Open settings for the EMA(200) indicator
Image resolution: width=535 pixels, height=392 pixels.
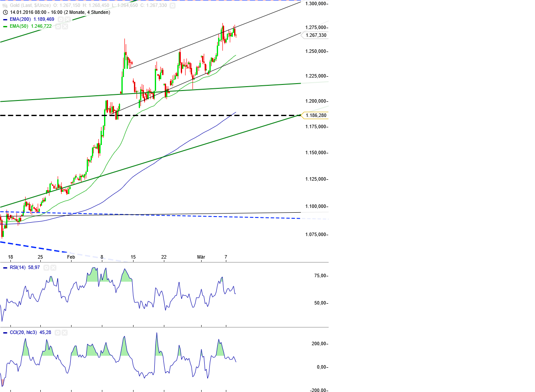tap(60, 19)
